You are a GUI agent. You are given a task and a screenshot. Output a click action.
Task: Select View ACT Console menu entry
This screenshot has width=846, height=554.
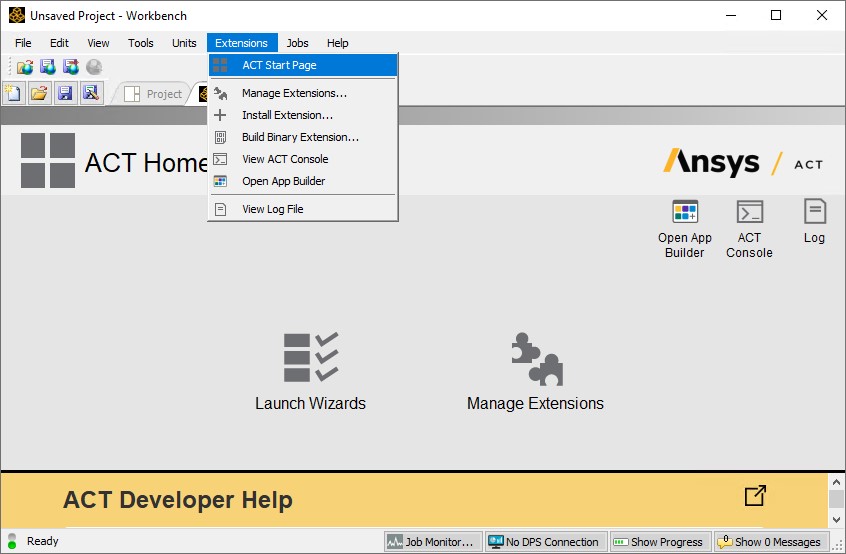point(303,159)
